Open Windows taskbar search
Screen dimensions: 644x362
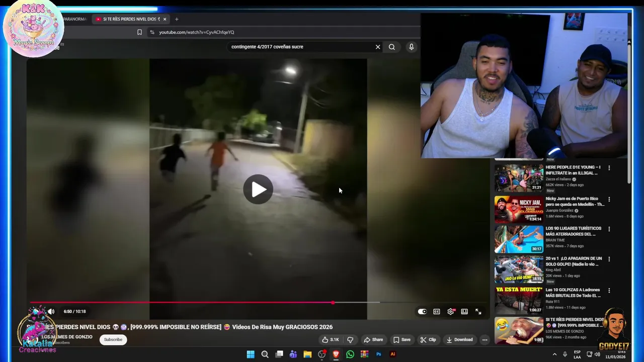pyautogui.click(x=265, y=354)
